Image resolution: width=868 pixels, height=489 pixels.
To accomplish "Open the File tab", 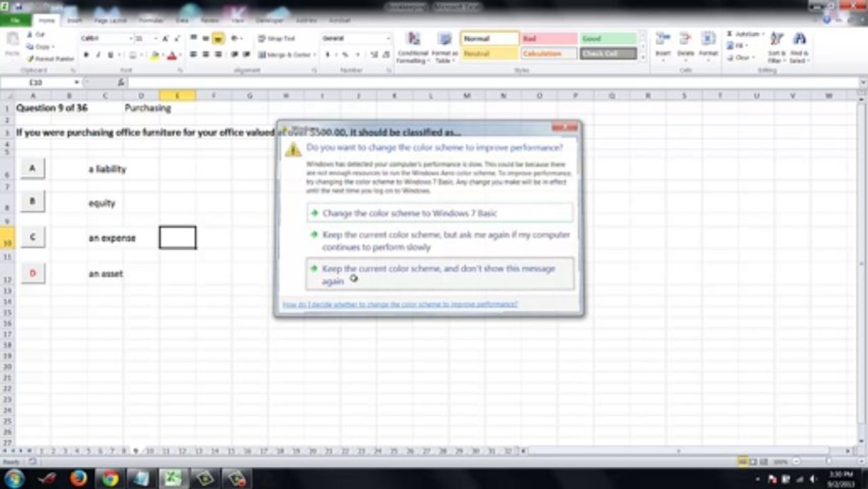I will coord(14,20).
